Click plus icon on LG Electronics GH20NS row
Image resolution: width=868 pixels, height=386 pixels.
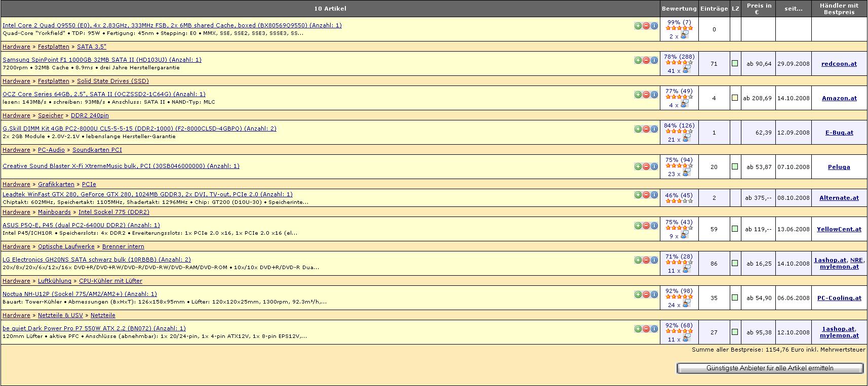(x=638, y=260)
